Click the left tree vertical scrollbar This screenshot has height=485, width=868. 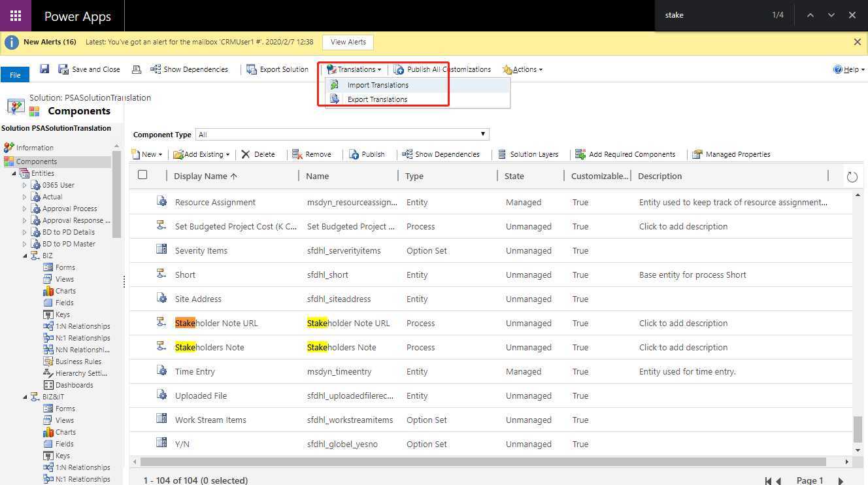(116, 194)
